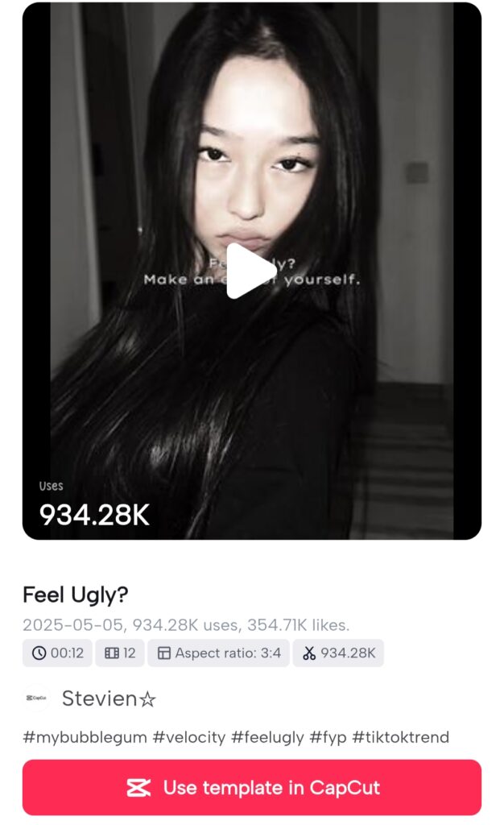Click the Aspect ratio: 3:4 tag
This screenshot has height=825, width=504.
(218, 653)
